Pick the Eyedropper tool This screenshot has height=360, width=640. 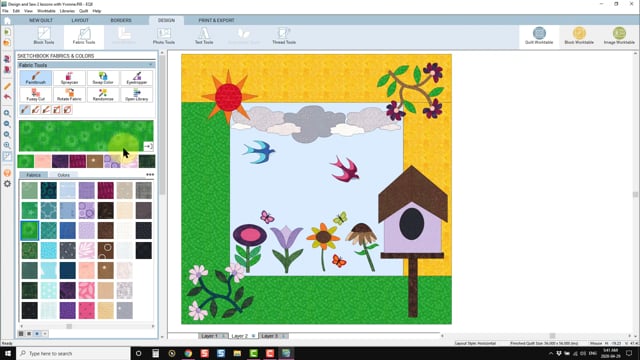136,78
